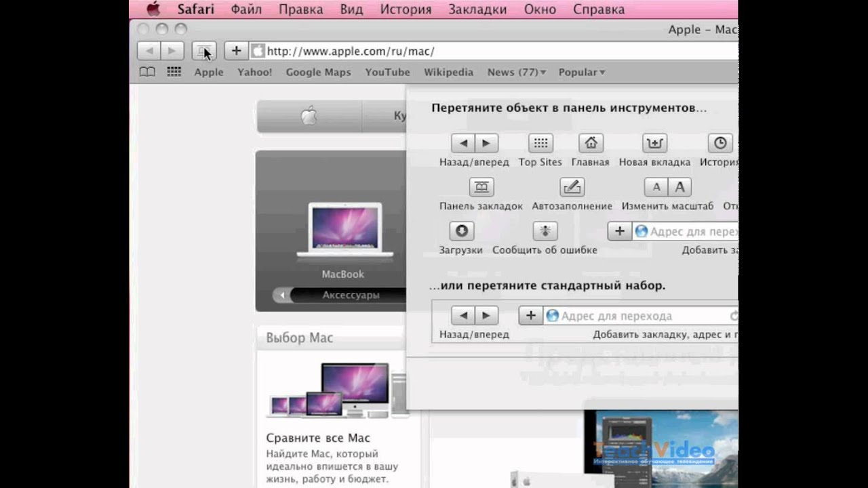Screen dimensions: 868x488
Task: Select the История clock icon
Action: [720, 143]
